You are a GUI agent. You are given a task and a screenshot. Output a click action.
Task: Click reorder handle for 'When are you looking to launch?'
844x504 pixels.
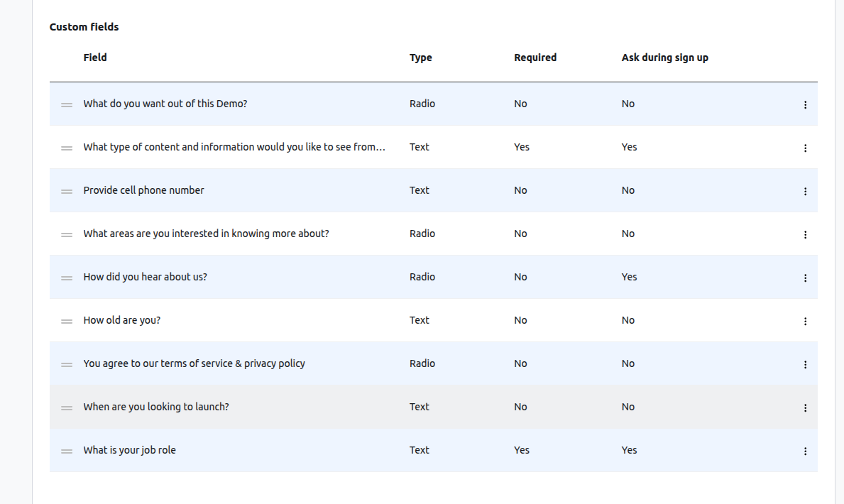click(67, 408)
